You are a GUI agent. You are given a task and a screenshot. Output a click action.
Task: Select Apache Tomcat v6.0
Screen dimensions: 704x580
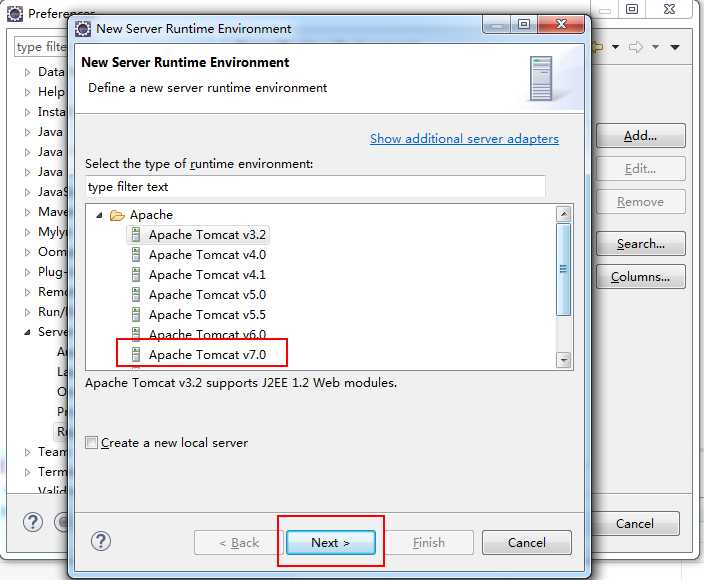pos(207,334)
